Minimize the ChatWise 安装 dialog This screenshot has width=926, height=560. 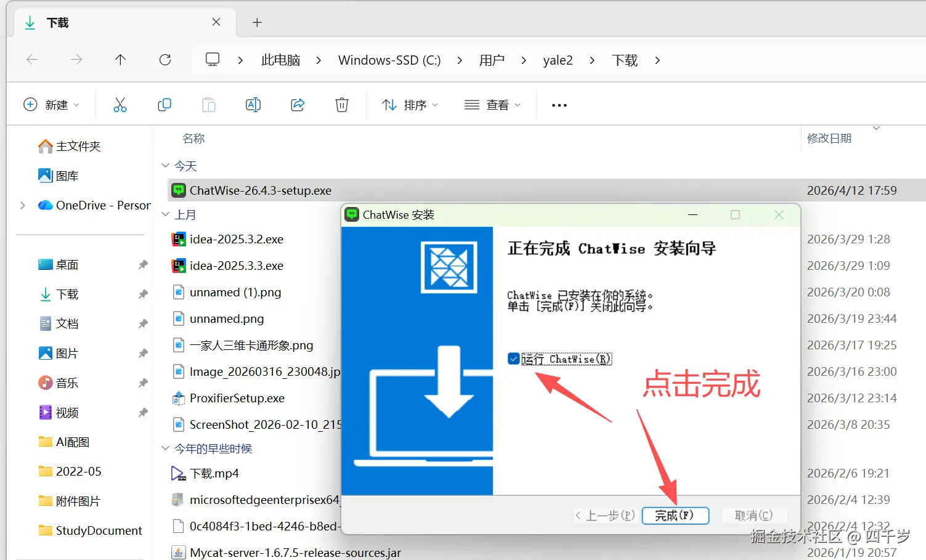[692, 214]
